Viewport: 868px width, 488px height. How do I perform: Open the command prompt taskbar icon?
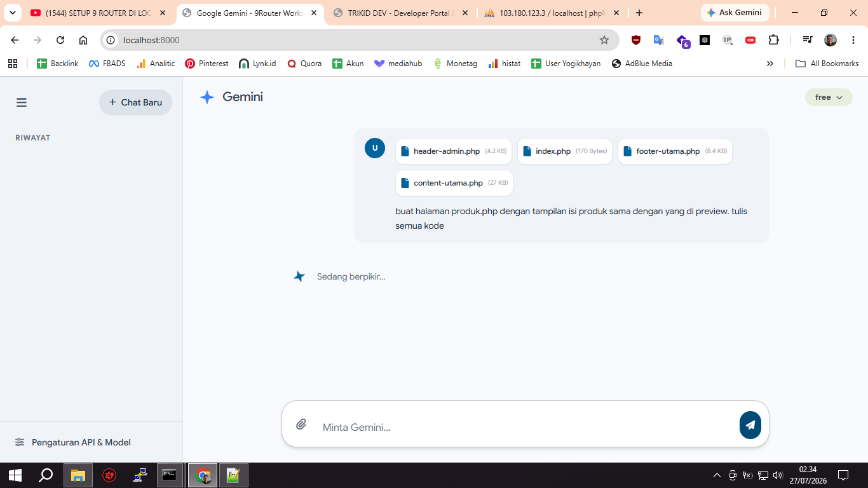tap(169, 475)
